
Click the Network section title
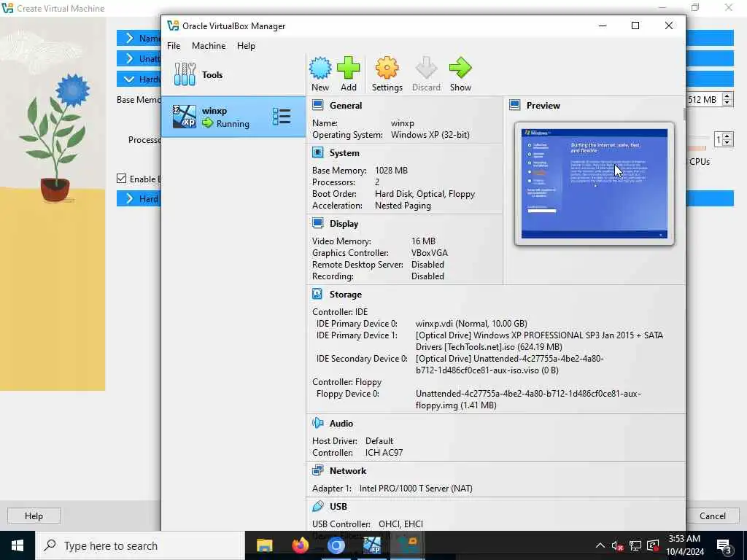(x=348, y=471)
